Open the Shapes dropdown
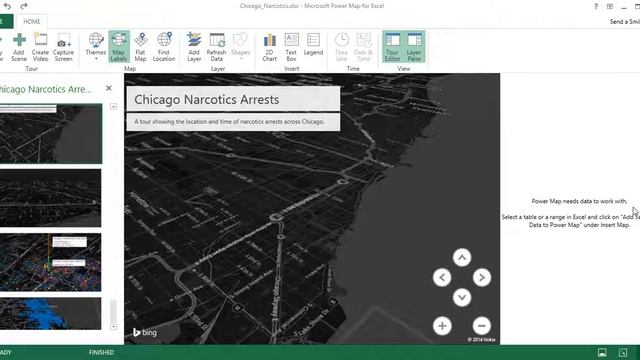Screen dimensions: 640x360 point(240,47)
